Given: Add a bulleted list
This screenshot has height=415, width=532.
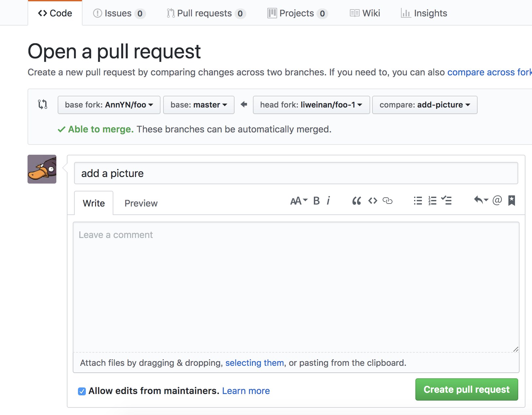Looking at the screenshot, I should tap(418, 201).
